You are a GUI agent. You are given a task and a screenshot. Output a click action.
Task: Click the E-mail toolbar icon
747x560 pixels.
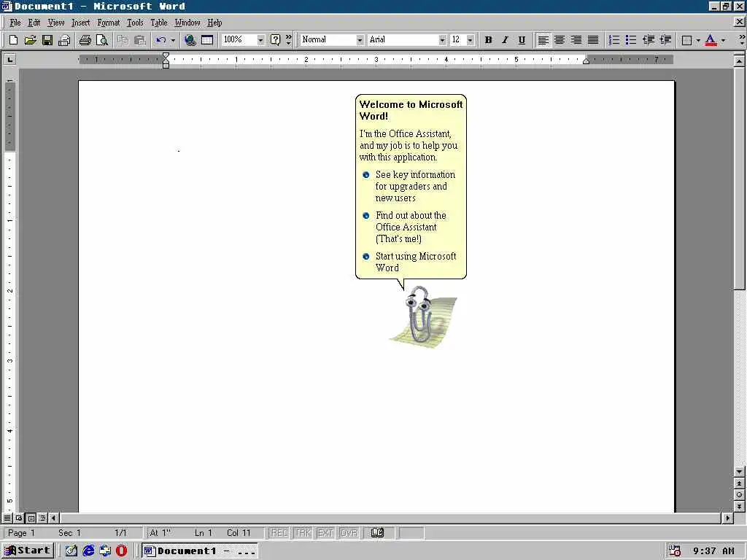[64, 40]
